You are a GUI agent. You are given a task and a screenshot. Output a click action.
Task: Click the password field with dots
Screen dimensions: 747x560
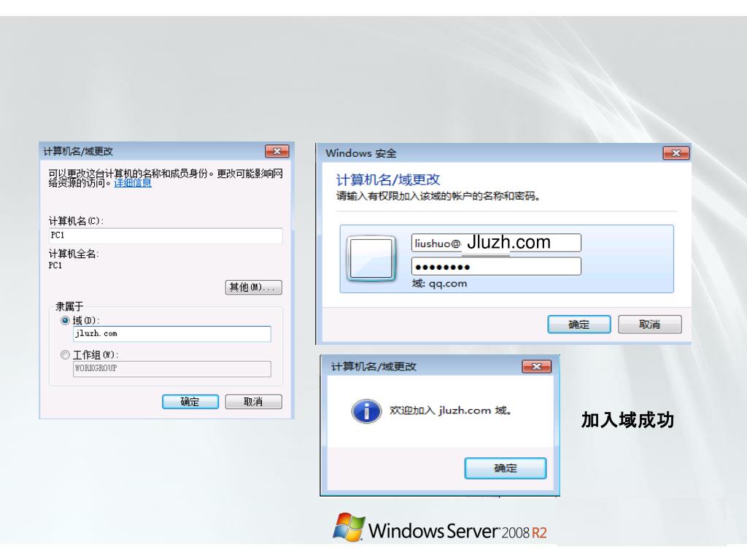(x=496, y=267)
